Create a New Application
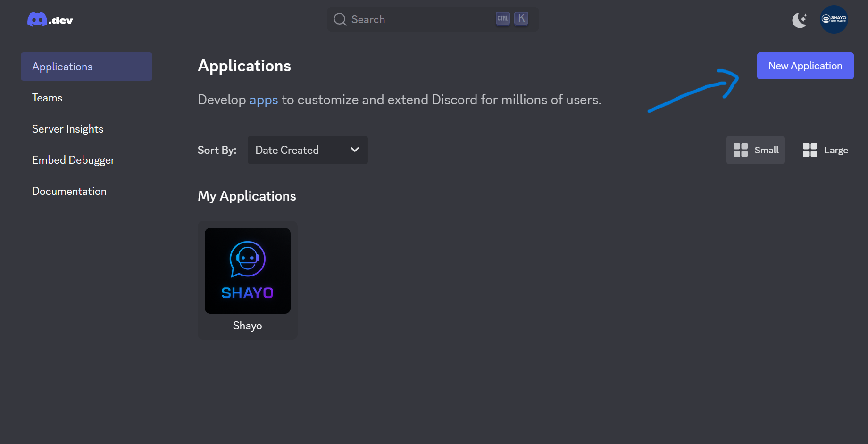Screen dimensions: 868x444 (x=805, y=66)
